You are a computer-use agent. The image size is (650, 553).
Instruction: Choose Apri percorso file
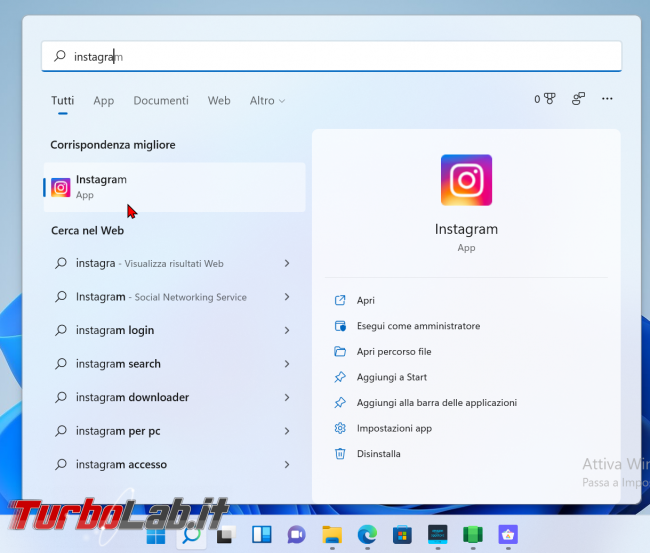(394, 352)
